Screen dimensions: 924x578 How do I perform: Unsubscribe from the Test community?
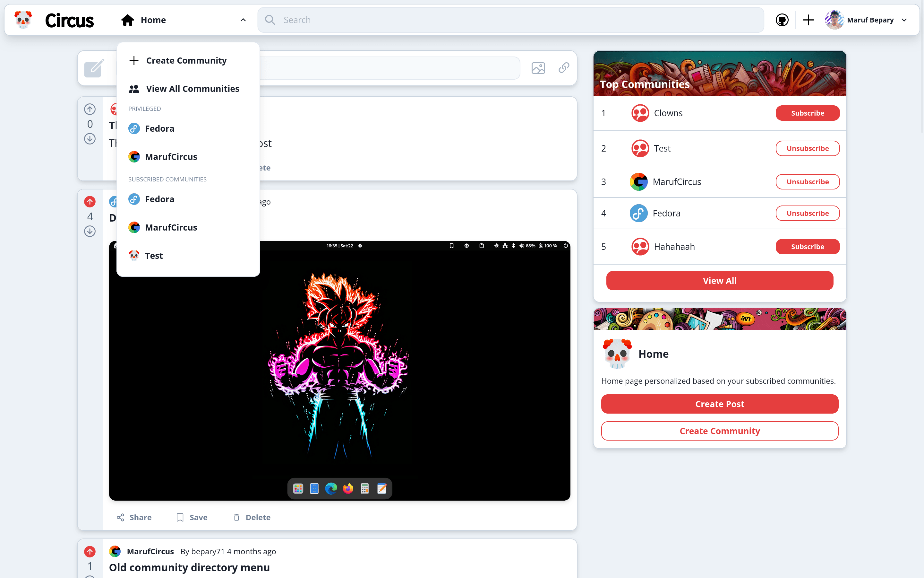(x=808, y=148)
